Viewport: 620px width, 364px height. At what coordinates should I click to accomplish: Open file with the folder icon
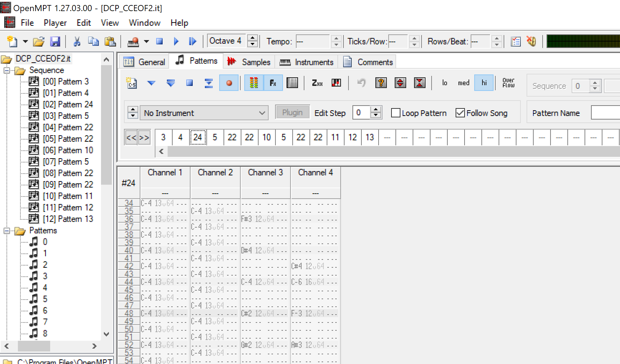[x=39, y=42]
